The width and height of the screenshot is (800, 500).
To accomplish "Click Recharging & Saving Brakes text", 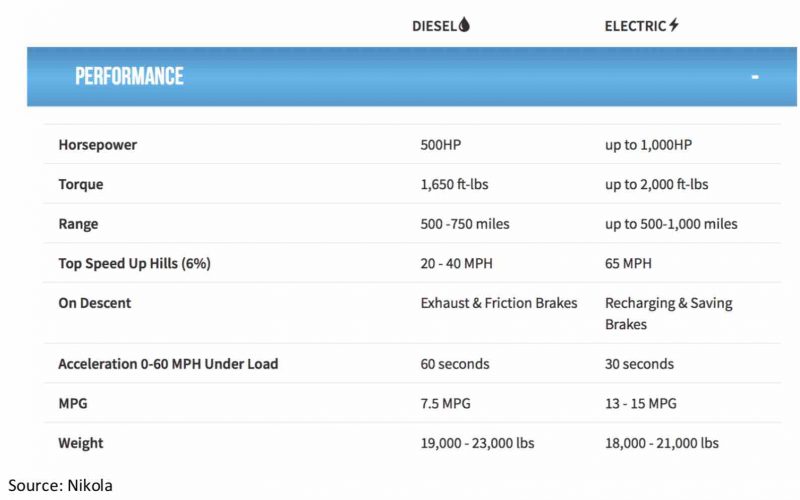I will [x=668, y=313].
